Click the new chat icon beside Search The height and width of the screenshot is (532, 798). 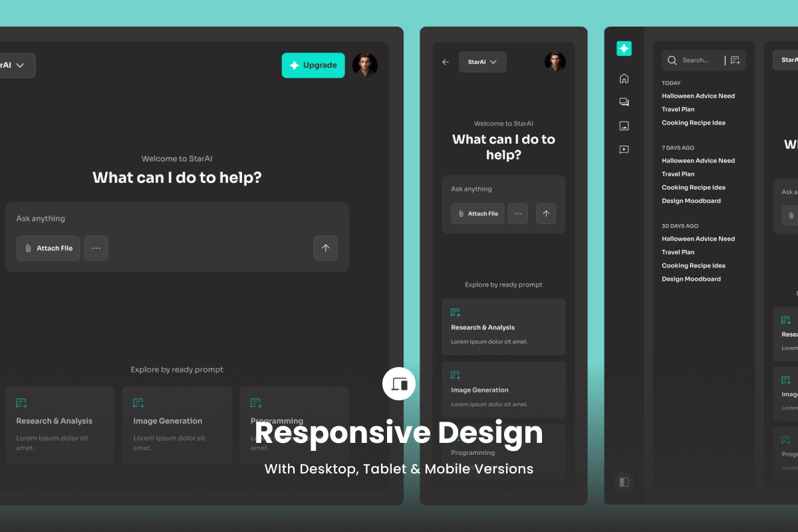[x=735, y=61]
